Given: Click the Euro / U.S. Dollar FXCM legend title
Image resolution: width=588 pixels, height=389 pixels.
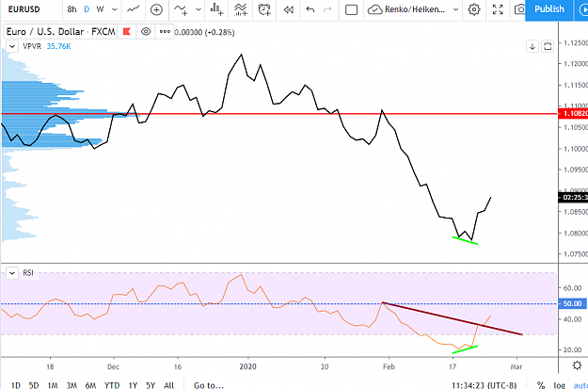Looking at the screenshot, I should click(60, 32).
